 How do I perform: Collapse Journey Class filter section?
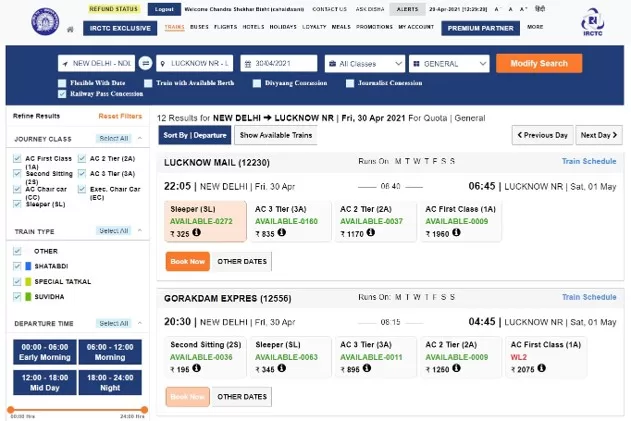coord(140,138)
